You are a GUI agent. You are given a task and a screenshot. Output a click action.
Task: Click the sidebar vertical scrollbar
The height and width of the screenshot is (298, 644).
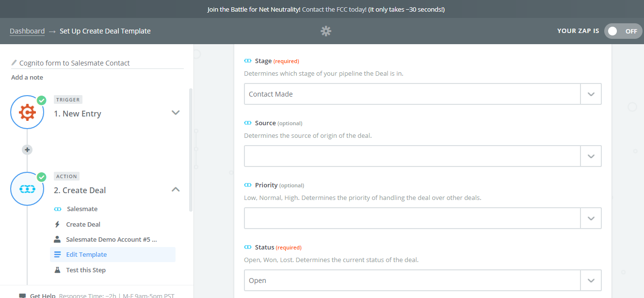point(191,149)
